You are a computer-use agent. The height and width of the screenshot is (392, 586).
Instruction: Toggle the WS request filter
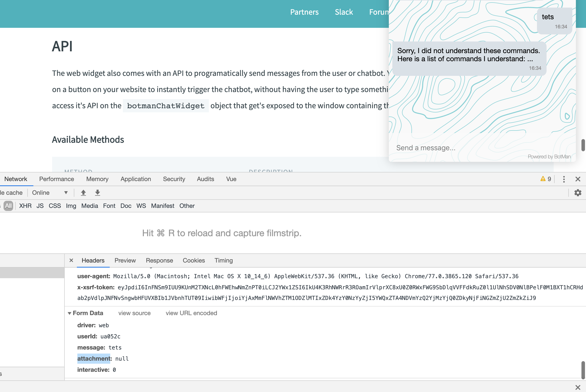[x=141, y=206]
